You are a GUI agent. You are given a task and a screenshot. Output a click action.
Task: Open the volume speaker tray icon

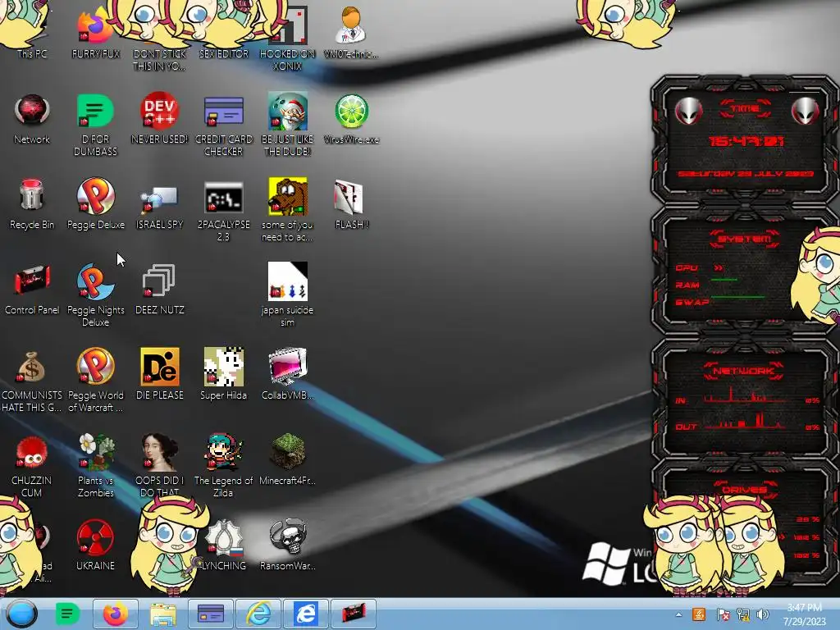coord(763,614)
